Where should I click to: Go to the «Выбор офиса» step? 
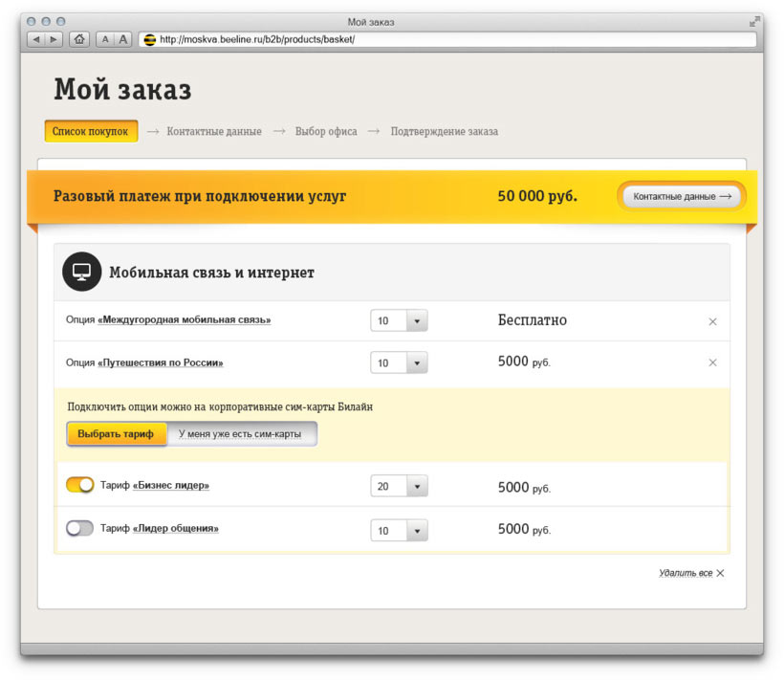[x=326, y=132]
